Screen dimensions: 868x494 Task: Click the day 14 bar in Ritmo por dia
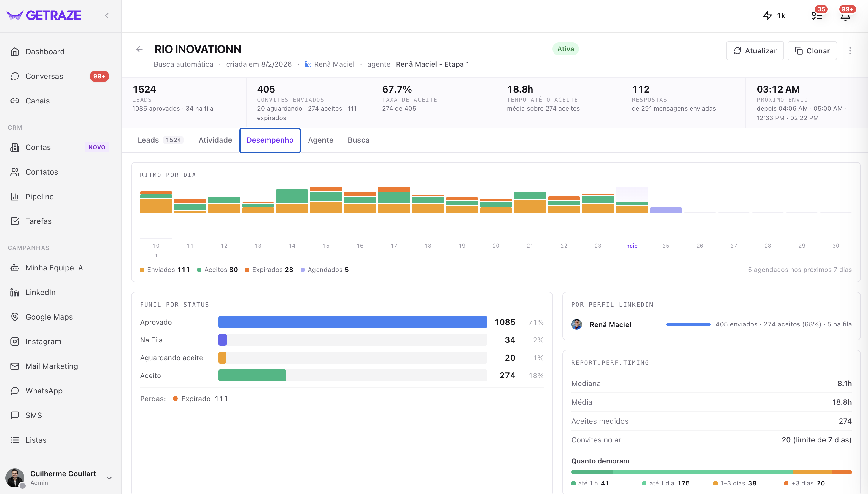click(292, 202)
